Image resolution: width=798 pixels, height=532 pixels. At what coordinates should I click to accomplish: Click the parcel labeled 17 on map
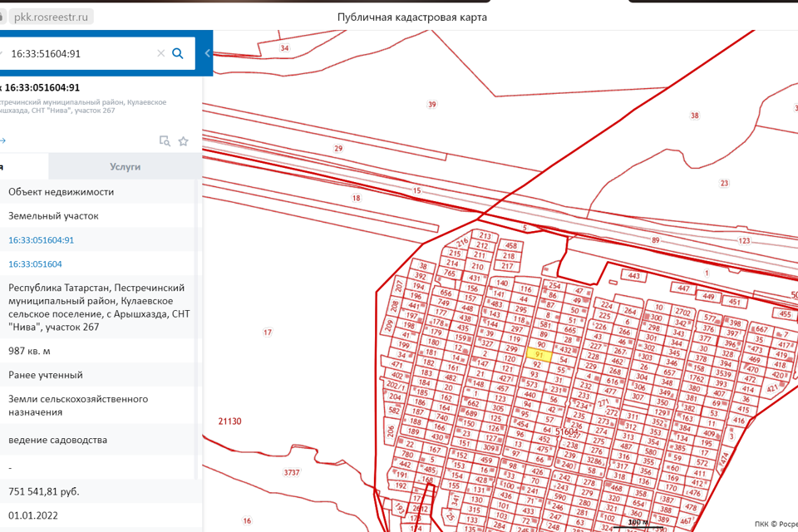pyautogui.click(x=267, y=332)
